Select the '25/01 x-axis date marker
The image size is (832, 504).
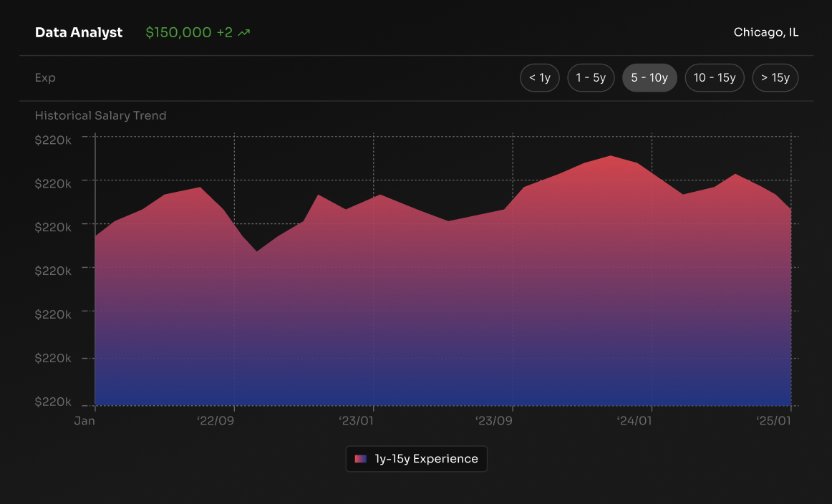pyautogui.click(x=774, y=421)
